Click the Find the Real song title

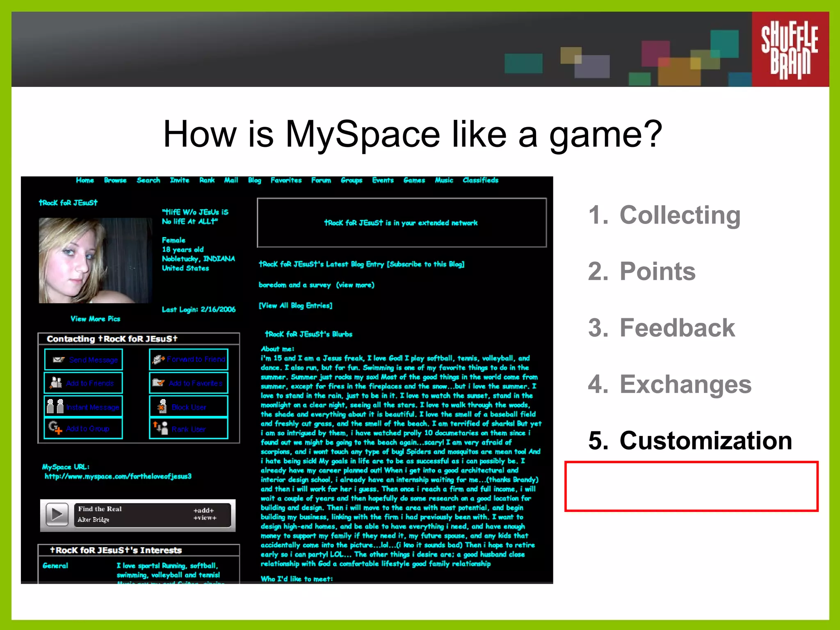pos(100,509)
